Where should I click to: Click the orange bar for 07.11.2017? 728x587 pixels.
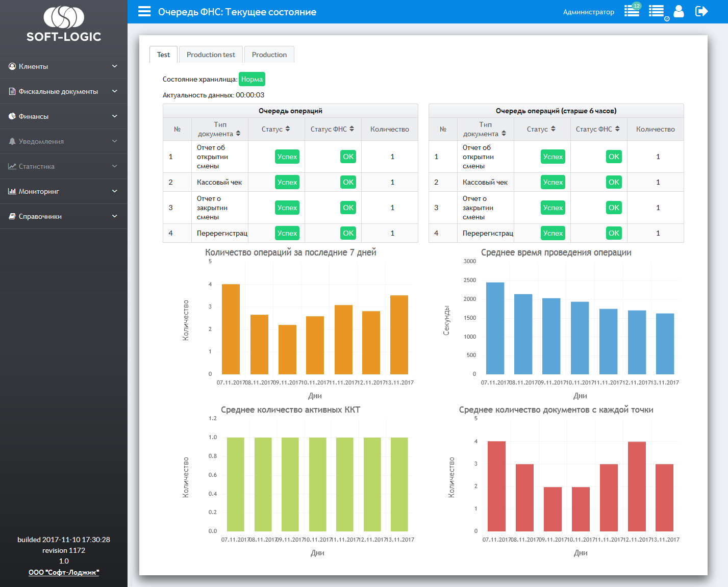click(x=231, y=329)
